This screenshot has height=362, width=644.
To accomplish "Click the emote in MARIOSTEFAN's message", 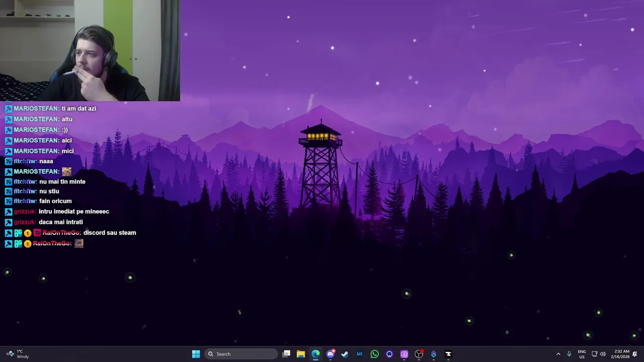I will click(x=66, y=171).
